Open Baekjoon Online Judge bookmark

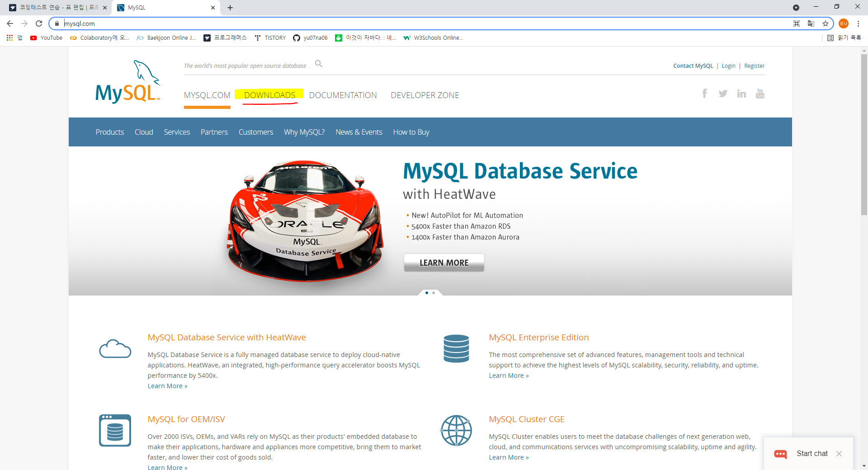(x=166, y=38)
